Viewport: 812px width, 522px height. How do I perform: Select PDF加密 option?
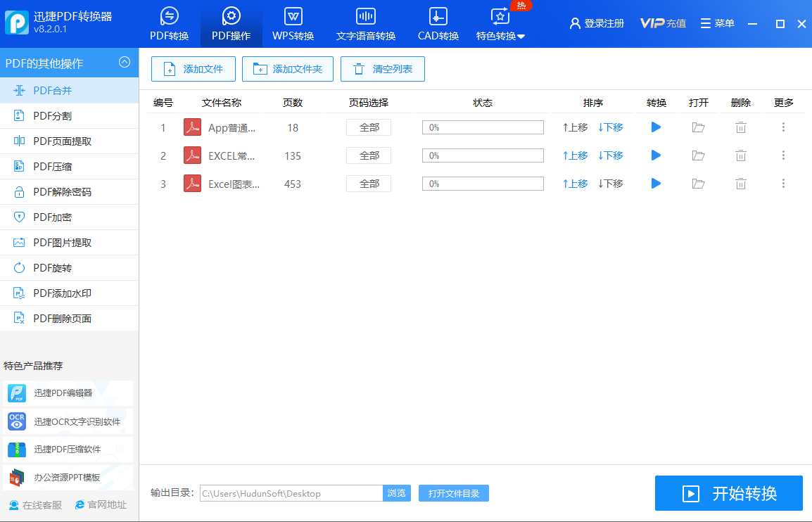pos(70,217)
